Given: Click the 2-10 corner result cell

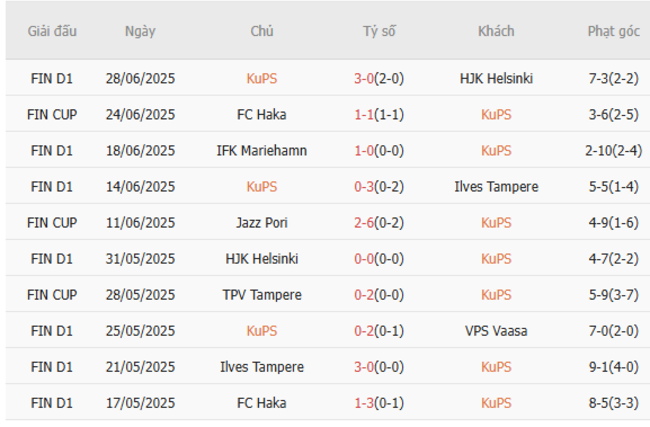Looking at the screenshot, I should pos(613,150).
